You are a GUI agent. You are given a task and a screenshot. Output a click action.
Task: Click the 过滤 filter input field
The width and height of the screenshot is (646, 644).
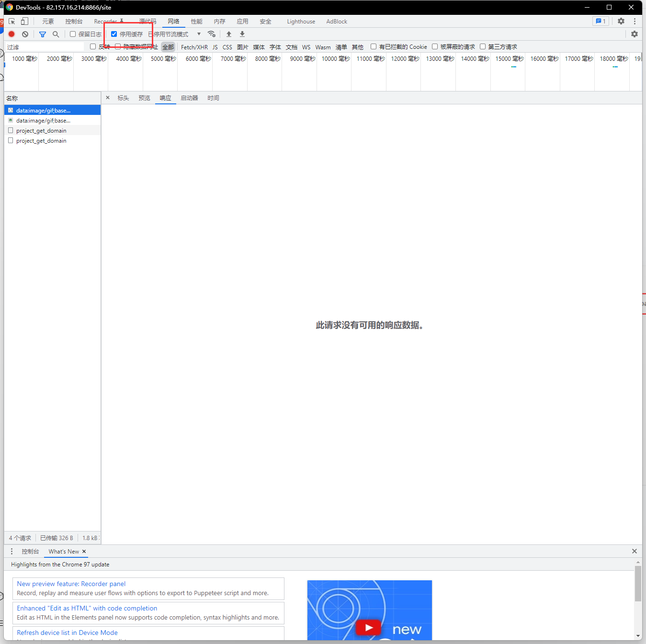coord(45,47)
